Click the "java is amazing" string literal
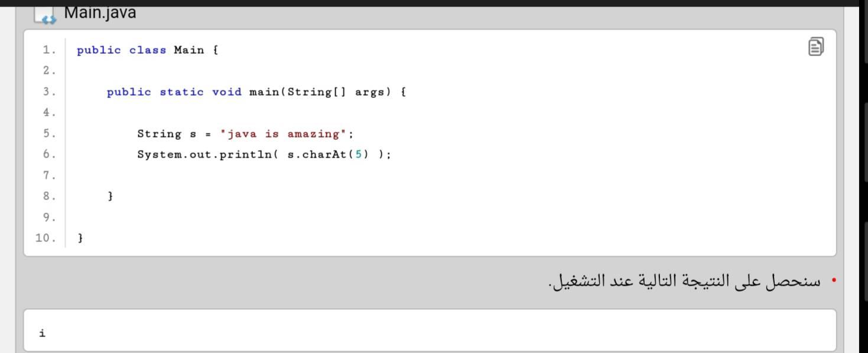The height and width of the screenshot is (353, 868). tap(283, 134)
